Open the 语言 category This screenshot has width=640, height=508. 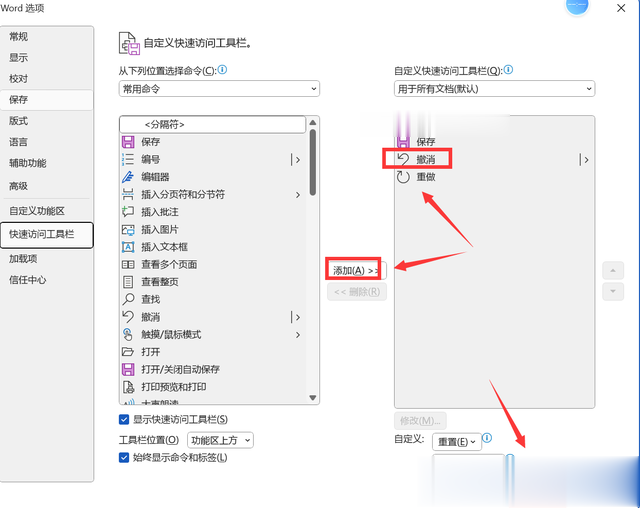point(47,142)
